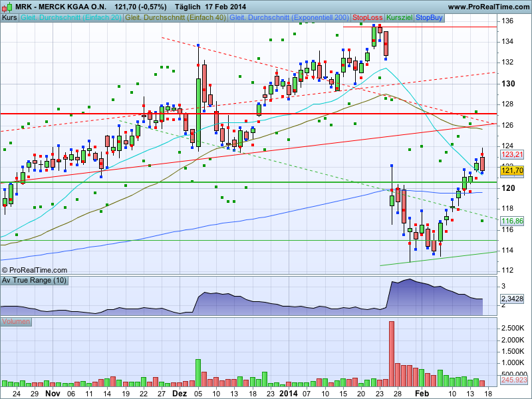Click the 245.923 volume value tag
This screenshot has height=399, width=532.
pos(513,380)
